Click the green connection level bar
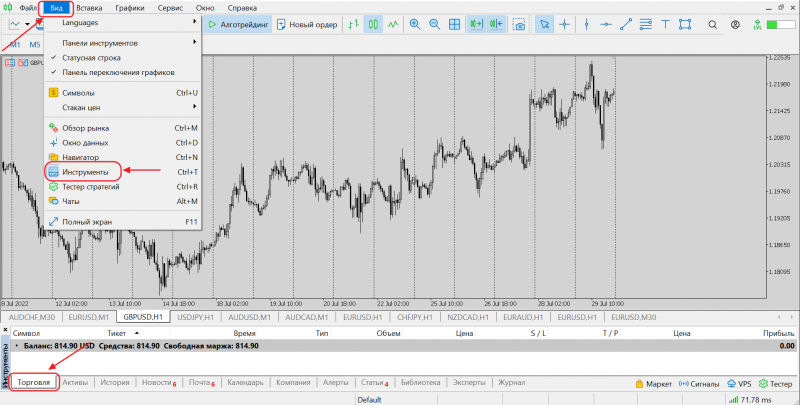This screenshot has width=800, height=405. click(x=781, y=24)
